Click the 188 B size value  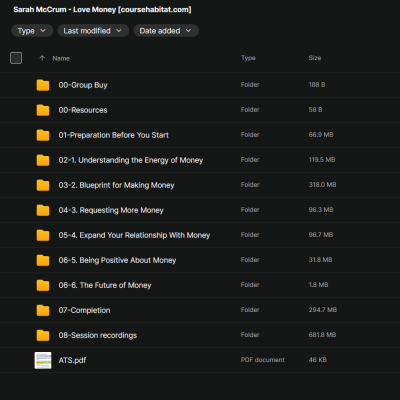click(x=317, y=85)
